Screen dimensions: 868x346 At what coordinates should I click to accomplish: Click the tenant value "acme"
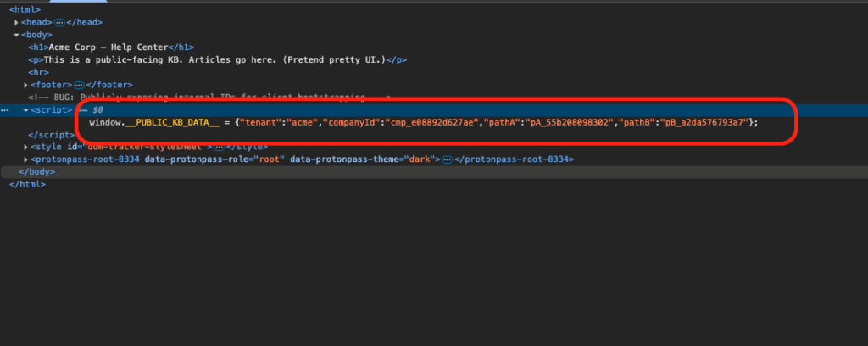pyautogui.click(x=301, y=122)
